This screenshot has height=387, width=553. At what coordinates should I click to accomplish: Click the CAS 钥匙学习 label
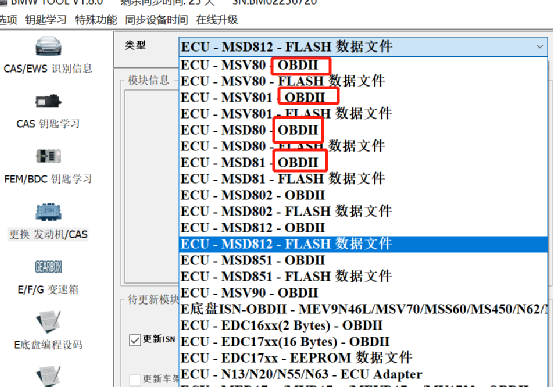tap(48, 124)
